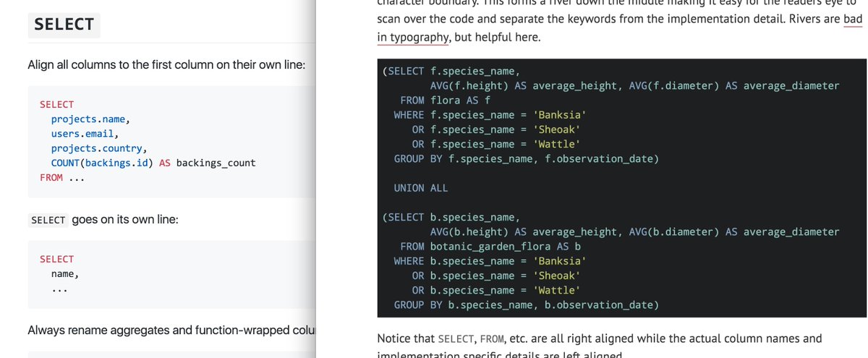Click "WHERE b.species_name = 'Banksia'" line
Viewport: 868px width, 358px height.
point(490,261)
